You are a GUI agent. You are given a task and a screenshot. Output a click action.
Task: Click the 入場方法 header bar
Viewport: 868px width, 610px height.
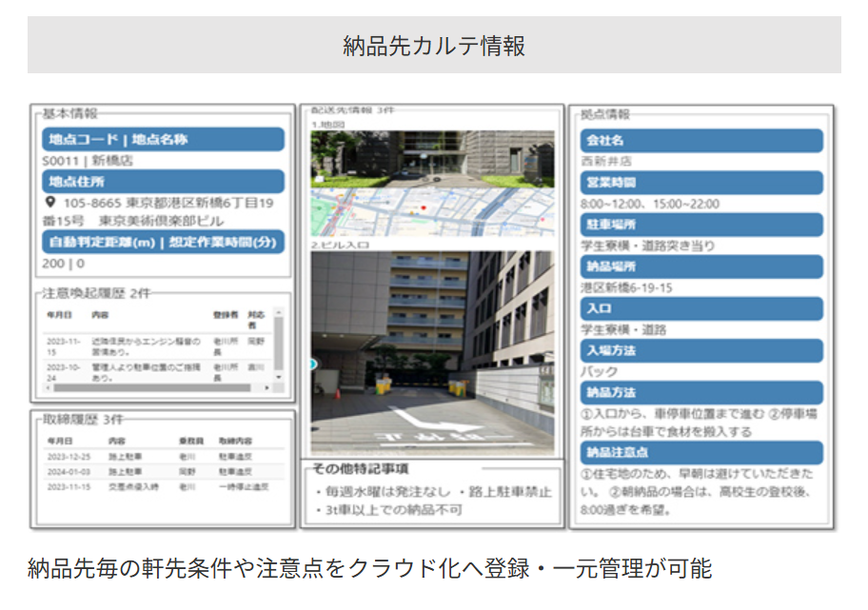701,350
